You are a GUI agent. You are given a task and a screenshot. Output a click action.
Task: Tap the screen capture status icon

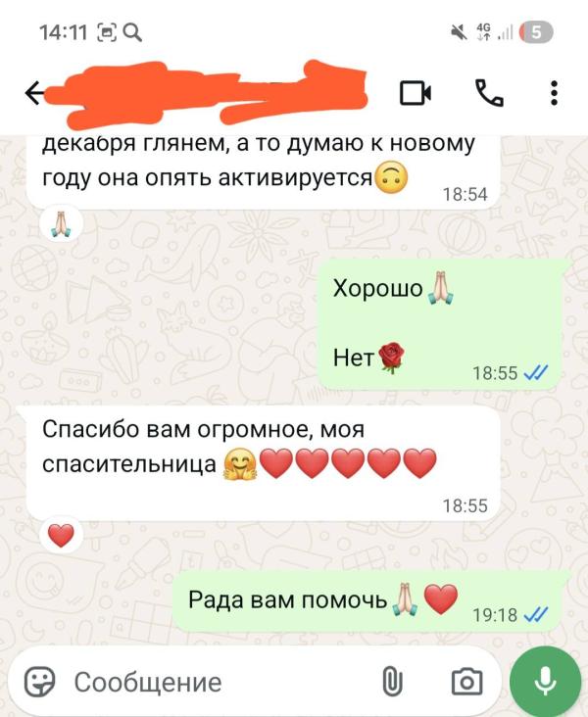point(107,32)
